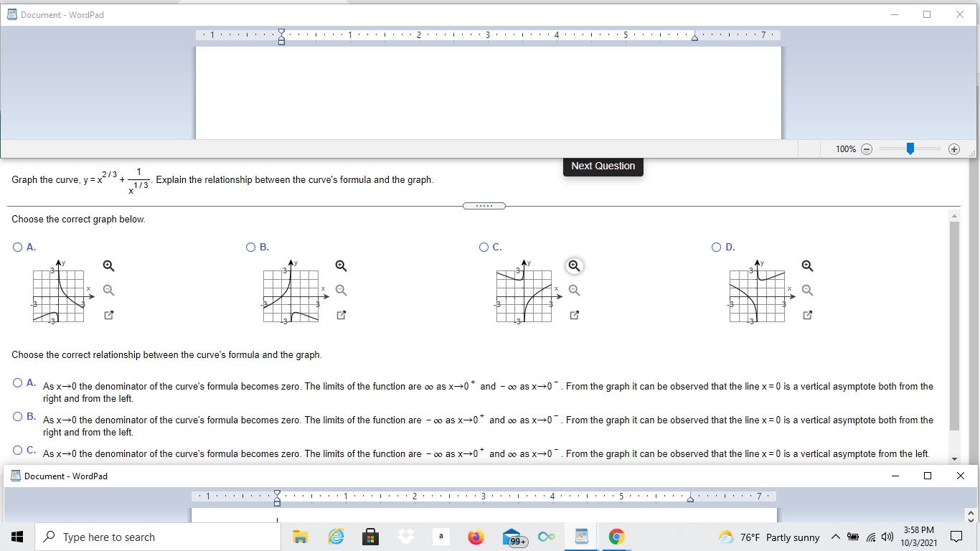
Task: Click the zoom-out magnifier icon next to graph B
Action: coord(341,290)
